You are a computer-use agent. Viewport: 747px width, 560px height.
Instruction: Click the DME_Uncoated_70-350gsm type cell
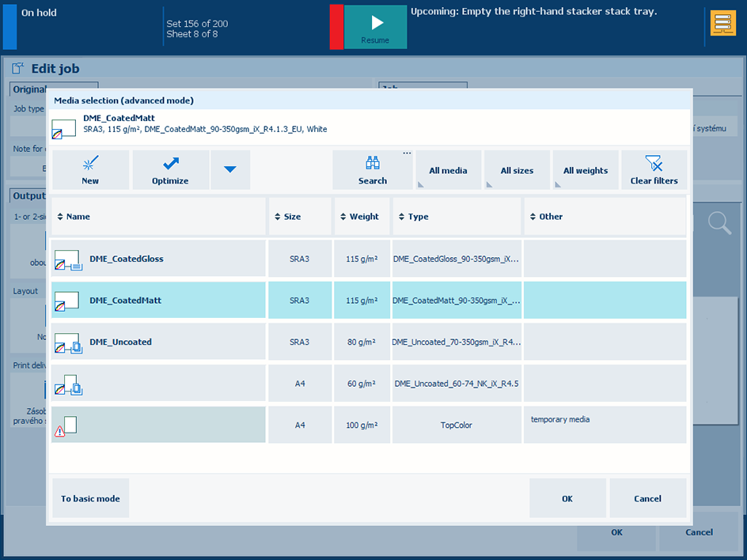coord(457,342)
